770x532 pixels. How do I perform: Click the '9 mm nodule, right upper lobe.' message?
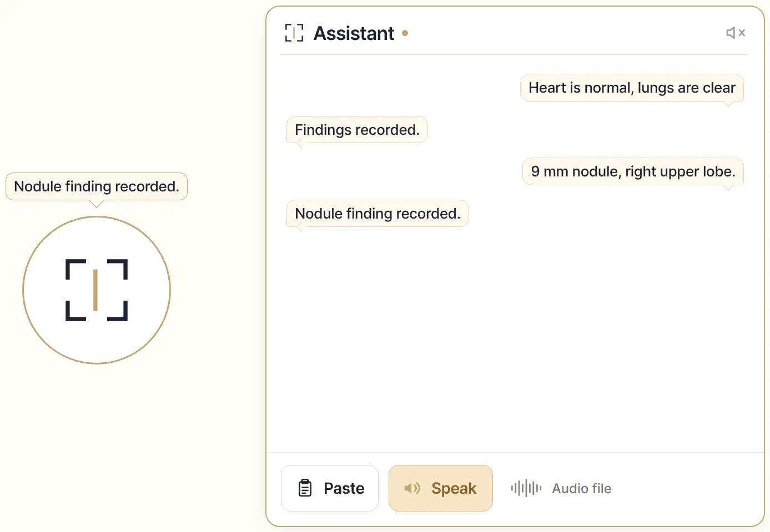coord(633,171)
